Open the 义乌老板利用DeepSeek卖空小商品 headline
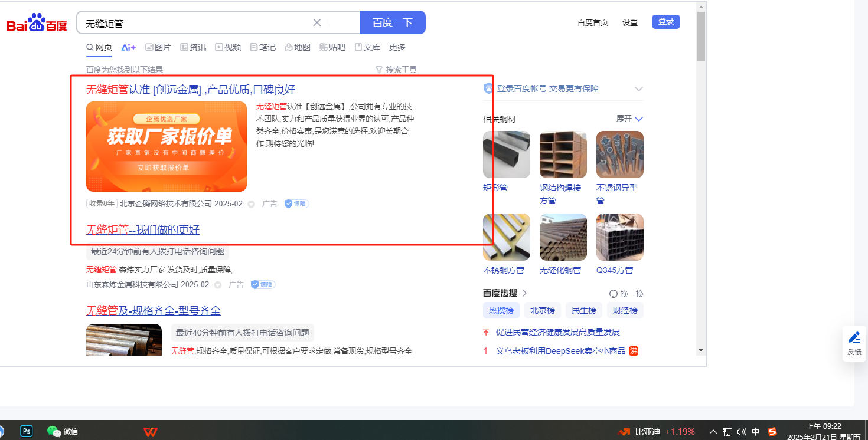Screen dimensions: 868x440 [560, 351]
